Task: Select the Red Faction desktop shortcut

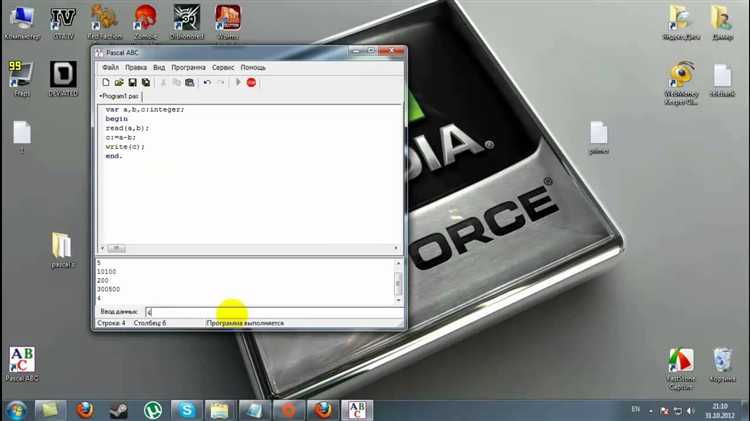Action: point(105,22)
